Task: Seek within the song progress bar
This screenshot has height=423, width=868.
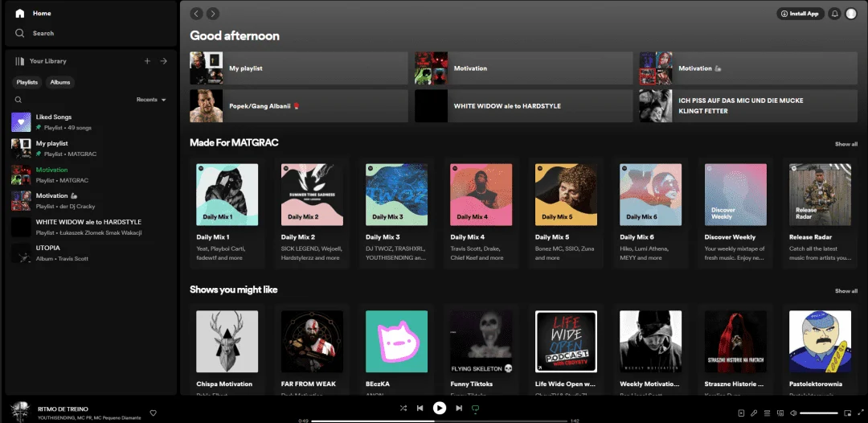Action: pyautogui.click(x=440, y=421)
